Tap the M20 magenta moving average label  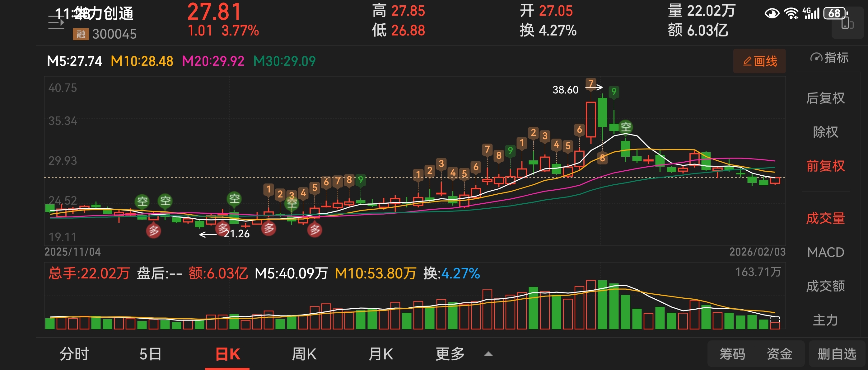213,61
